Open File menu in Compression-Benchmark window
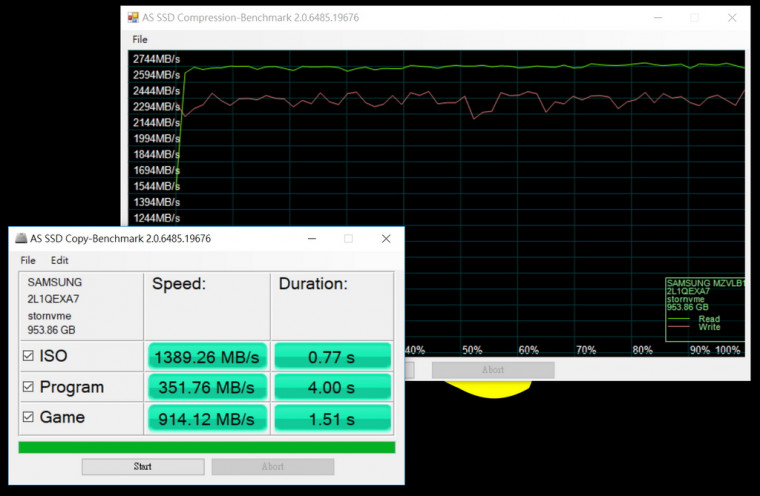760x496 pixels. tap(140, 39)
